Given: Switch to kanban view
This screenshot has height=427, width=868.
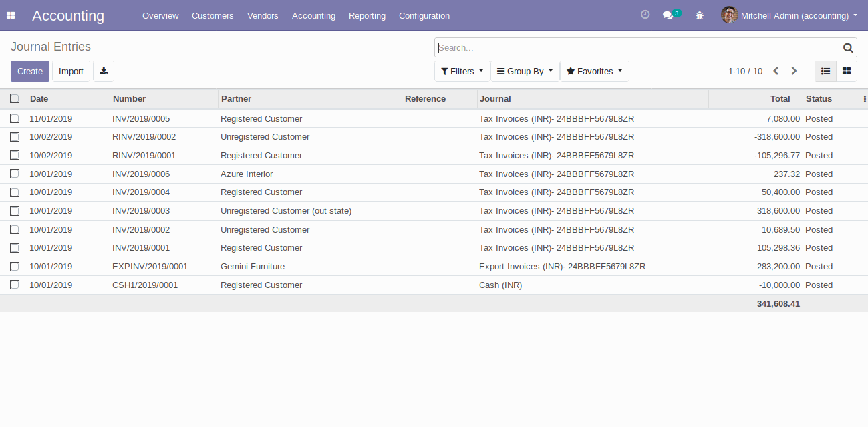Looking at the screenshot, I should click(x=847, y=72).
